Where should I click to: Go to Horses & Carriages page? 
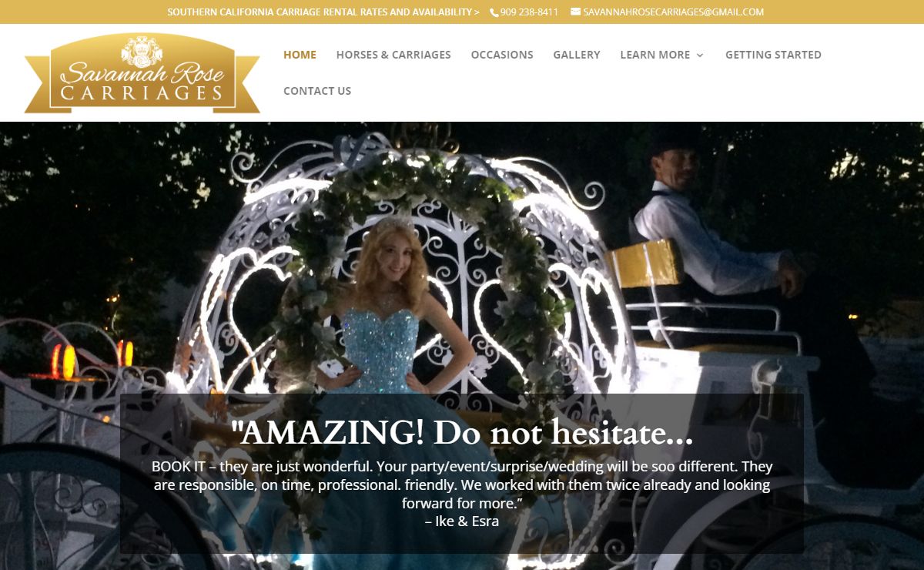point(393,55)
